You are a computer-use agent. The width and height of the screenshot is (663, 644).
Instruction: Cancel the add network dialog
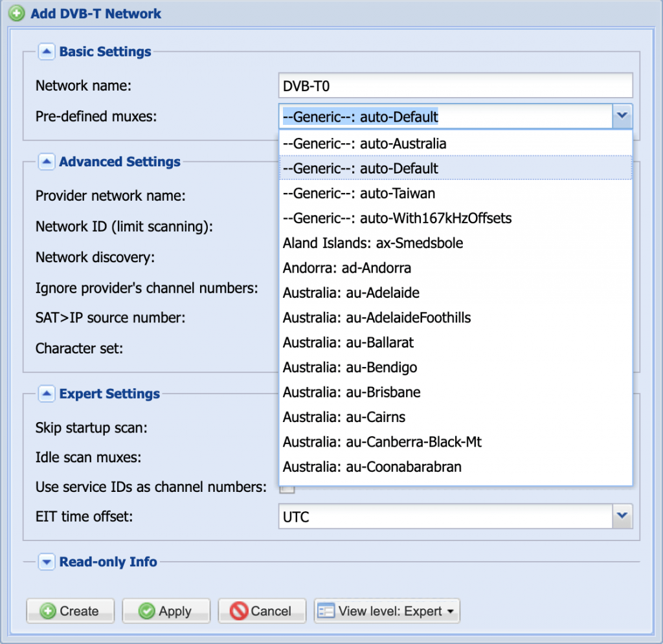tap(262, 611)
